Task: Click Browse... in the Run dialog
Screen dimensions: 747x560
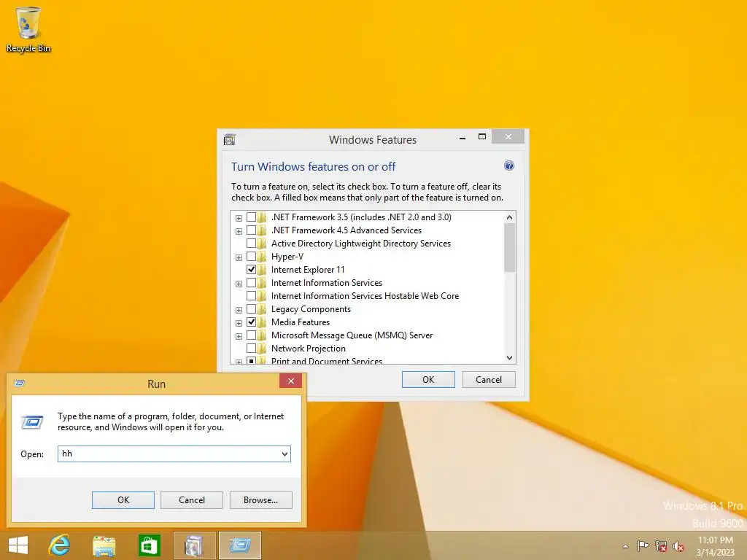Action: click(x=260, y=500)
